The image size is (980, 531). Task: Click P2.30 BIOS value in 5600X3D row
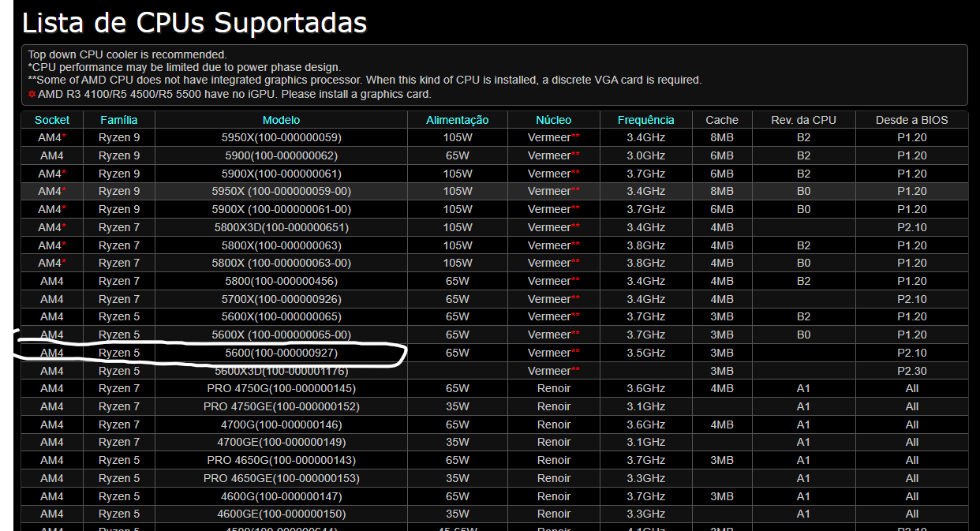912,371
